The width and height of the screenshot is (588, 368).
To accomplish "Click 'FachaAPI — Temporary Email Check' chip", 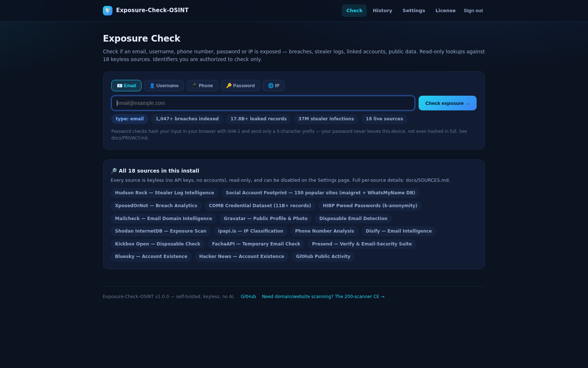I will click(x=256, y=244).
